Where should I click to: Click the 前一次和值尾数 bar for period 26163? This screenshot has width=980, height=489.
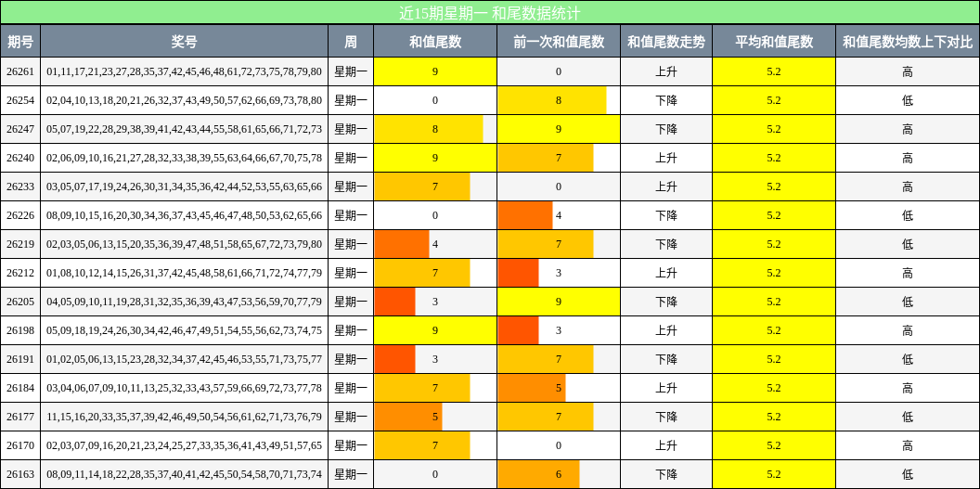539,474
